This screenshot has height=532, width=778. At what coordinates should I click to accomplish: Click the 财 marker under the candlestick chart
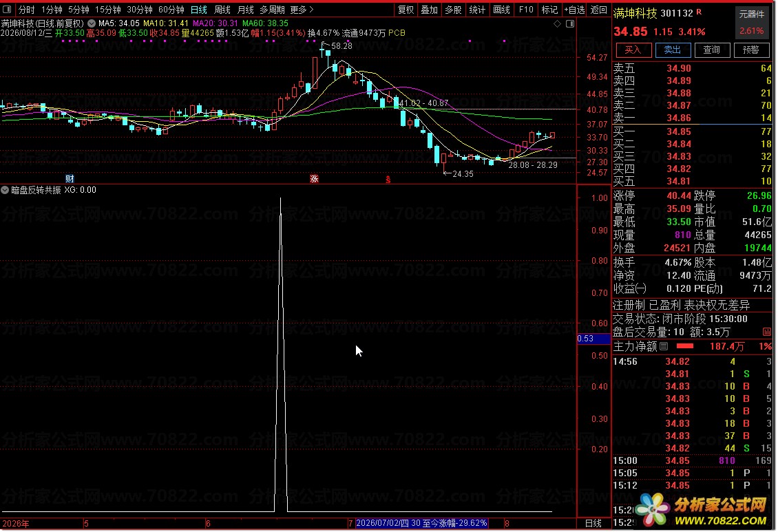click(x=70, y=178)
